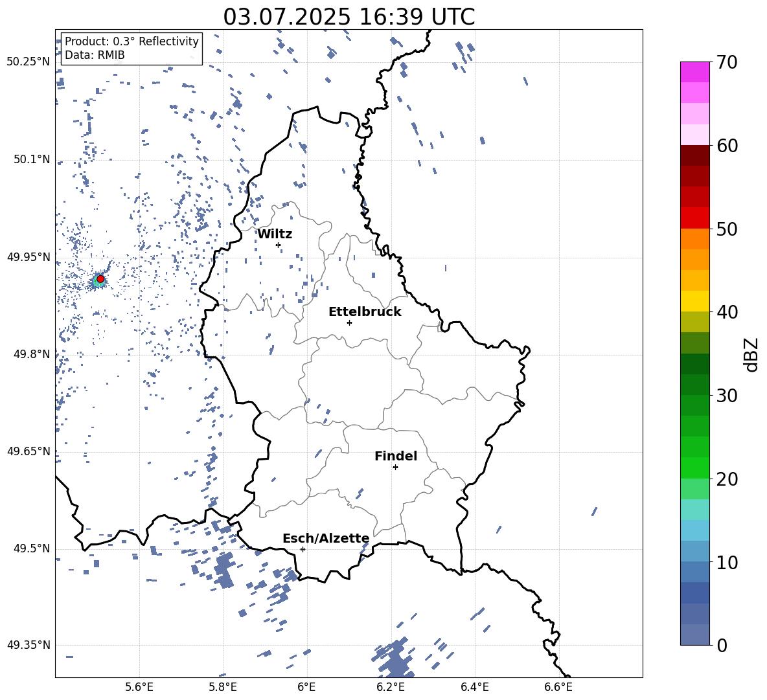This screenshot has height=700, width=767.
Task: Click the red radar location dot
Action: coord(100,279)
